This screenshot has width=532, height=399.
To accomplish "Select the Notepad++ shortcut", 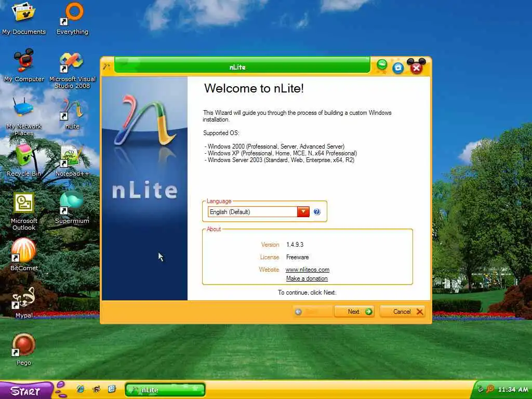I will tap(72, 161).
